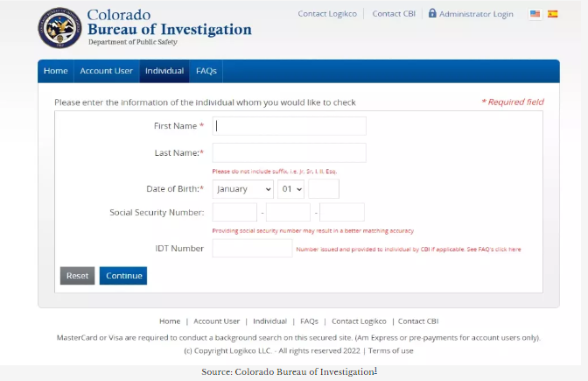The image size is (588, 381).
Task: Open the Contact CBI link in header
Action: pyautogui.click(x=393, y=14)
